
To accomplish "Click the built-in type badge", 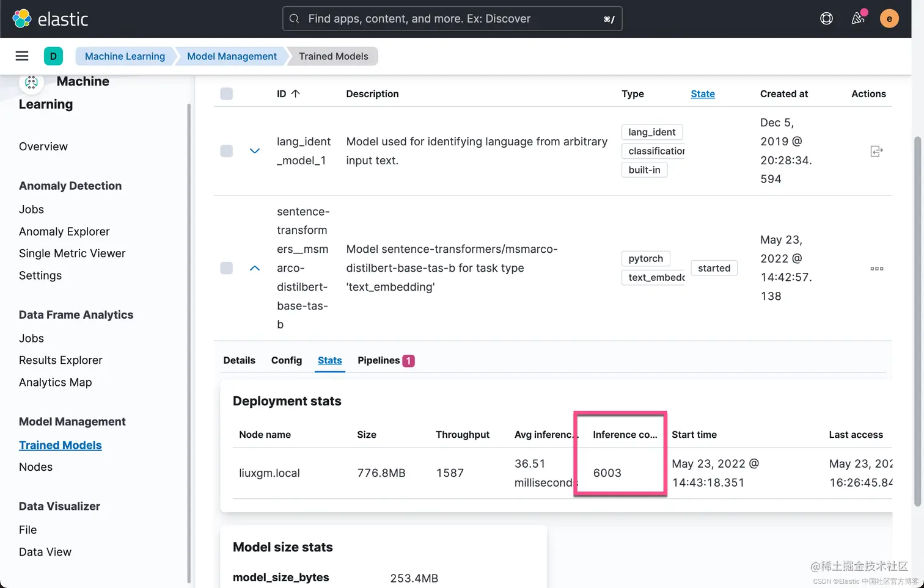I will pyautogui.click(x=644, y=170).
